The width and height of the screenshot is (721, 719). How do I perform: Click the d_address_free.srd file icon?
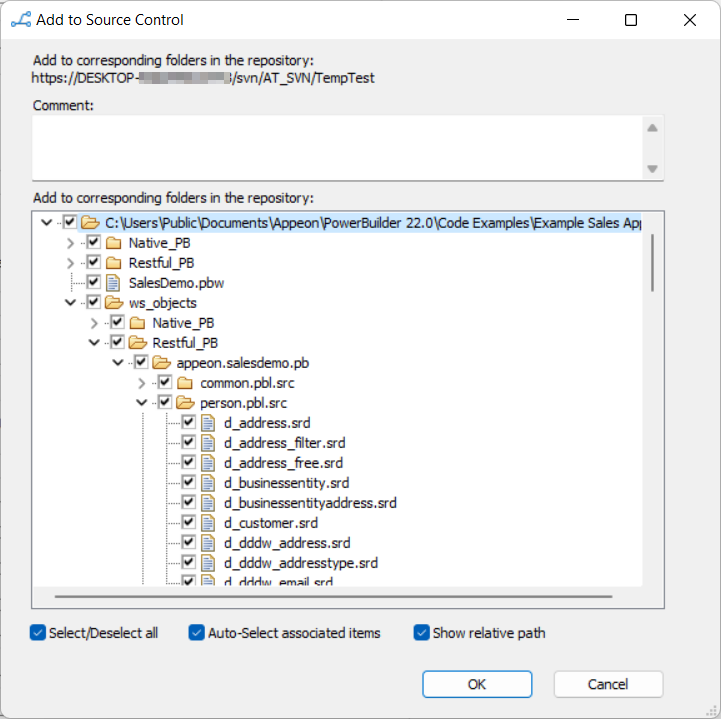(208, 463)
